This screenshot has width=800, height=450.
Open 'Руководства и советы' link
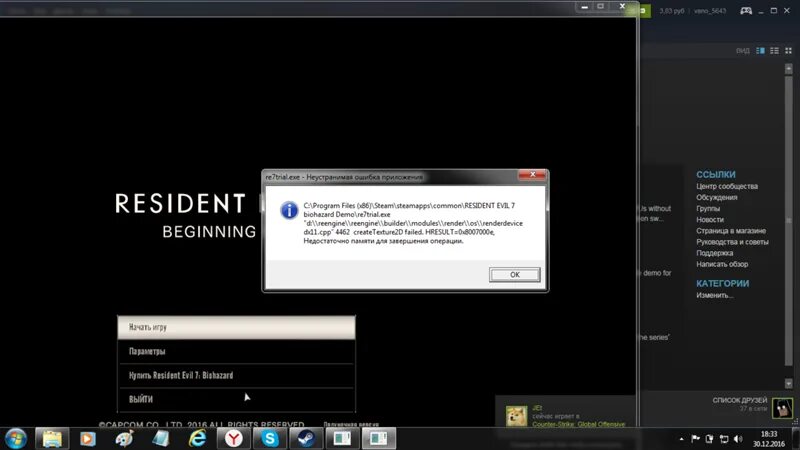732,242
